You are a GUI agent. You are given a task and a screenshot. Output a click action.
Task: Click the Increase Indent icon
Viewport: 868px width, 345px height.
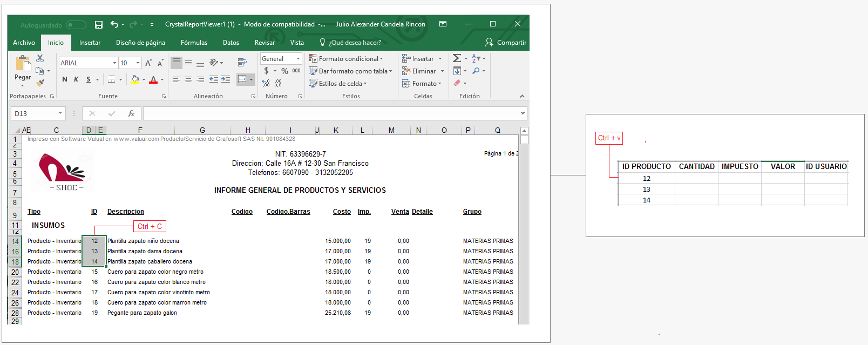pyautogui.click(x=226, y=79)
